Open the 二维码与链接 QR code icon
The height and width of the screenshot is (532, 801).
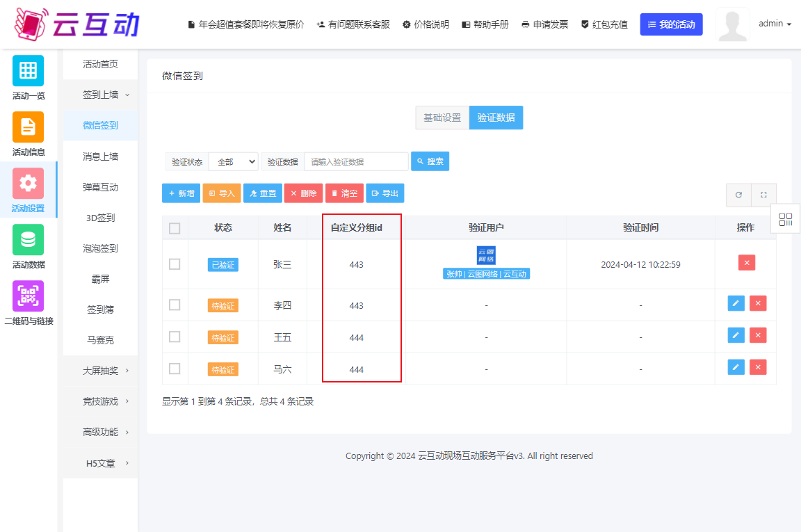27,296
